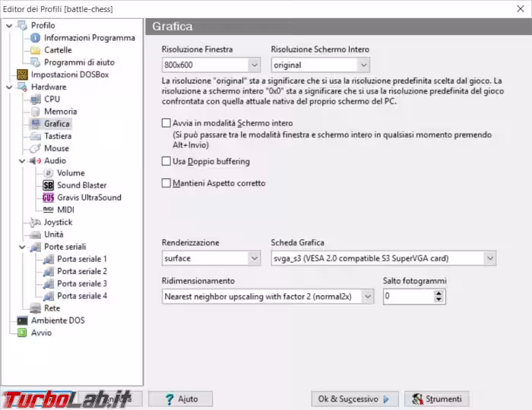532x410 pixels.
Task: Click the Aiuto help button
Action: coord(181,399)
